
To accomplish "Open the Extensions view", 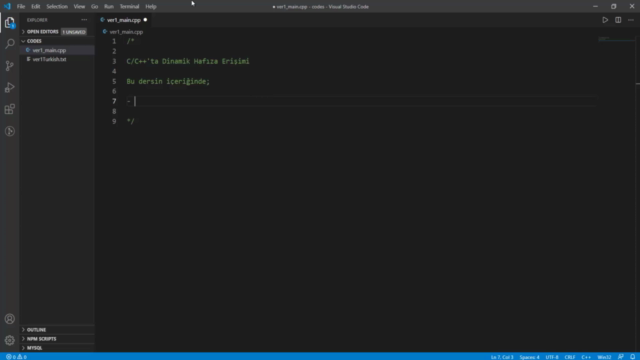I will pyautogui.click(x=10, y=109).
